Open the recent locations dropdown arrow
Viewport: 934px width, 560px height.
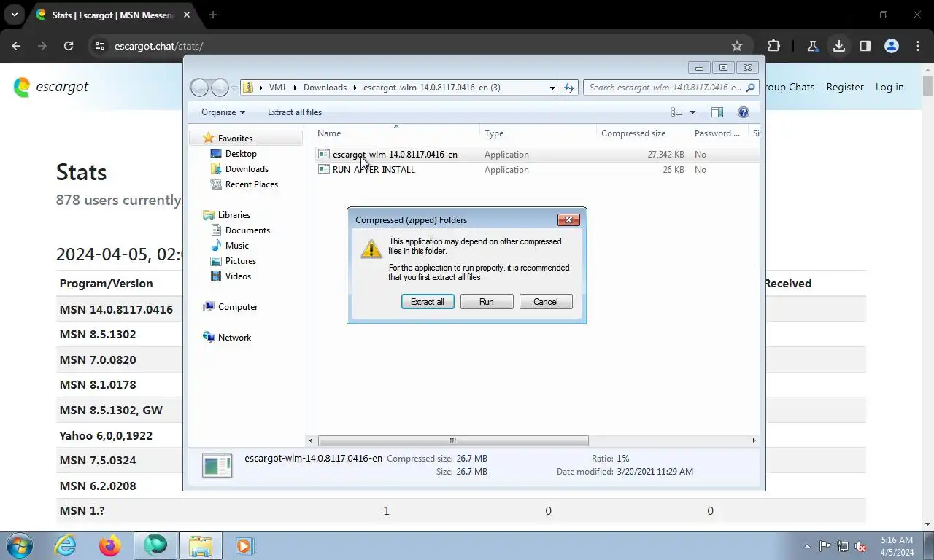point(234,87)
